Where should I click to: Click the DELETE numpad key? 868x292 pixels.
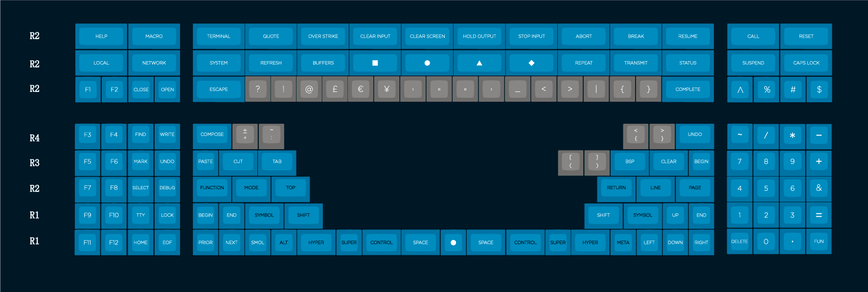pyautogui.click(x=740, y=242)
